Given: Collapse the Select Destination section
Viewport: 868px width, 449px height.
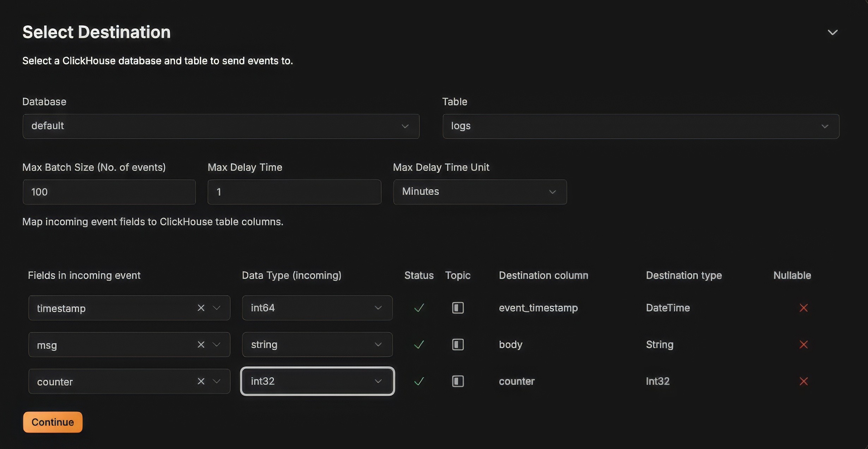Looking at the screenshot, I should pyautogui.click(x=832, y=32).
